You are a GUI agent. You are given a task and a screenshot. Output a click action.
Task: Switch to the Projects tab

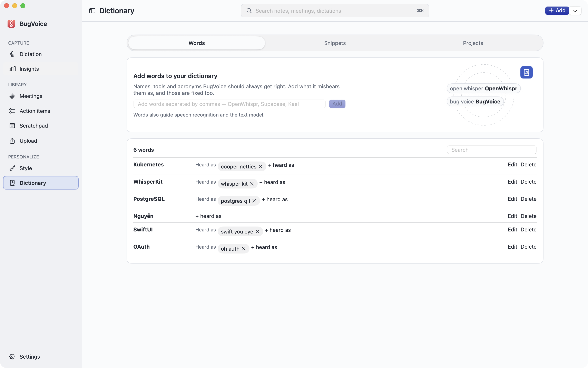[x=473, y=43]
